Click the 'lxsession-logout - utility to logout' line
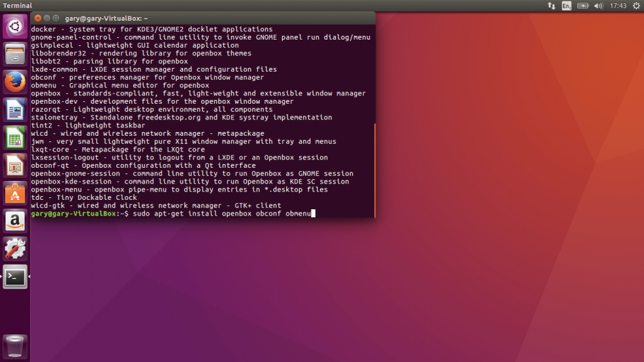 tap(179, 157)
